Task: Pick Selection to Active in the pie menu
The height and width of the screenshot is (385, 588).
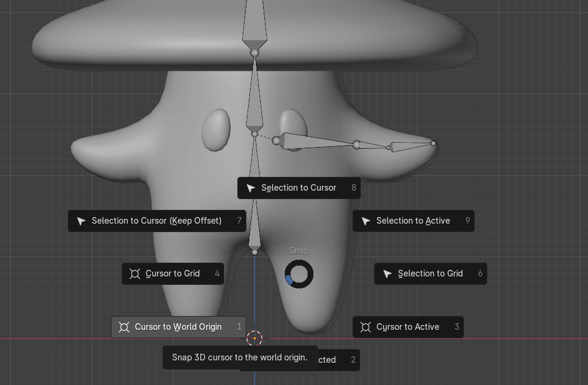Action: pos(413,221)
